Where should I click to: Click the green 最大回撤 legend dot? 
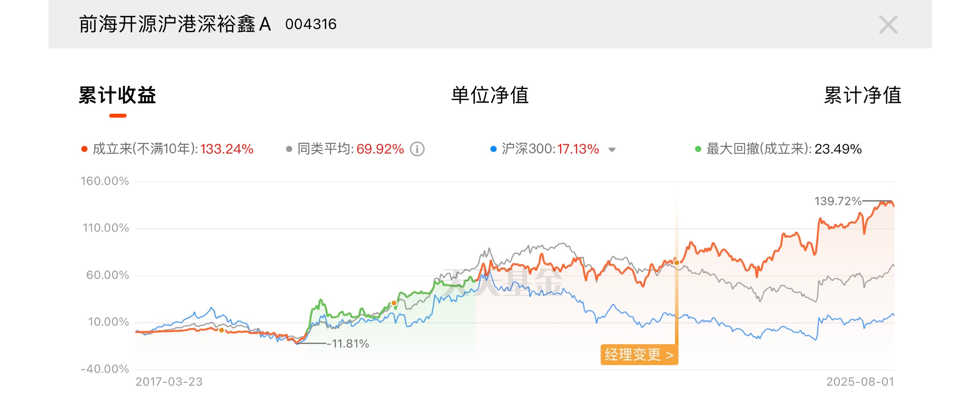point(698,149)
